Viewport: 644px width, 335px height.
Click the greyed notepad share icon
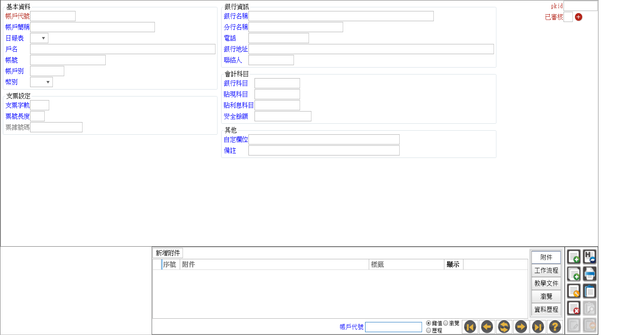(590, 325)
